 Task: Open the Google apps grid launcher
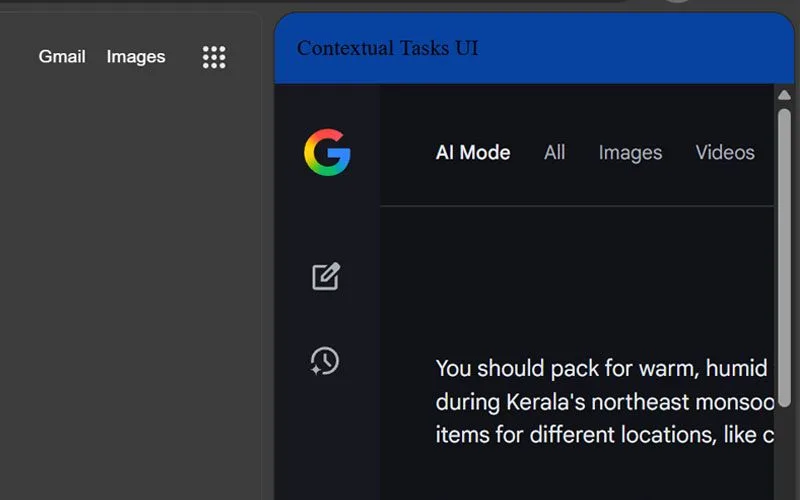214,57
